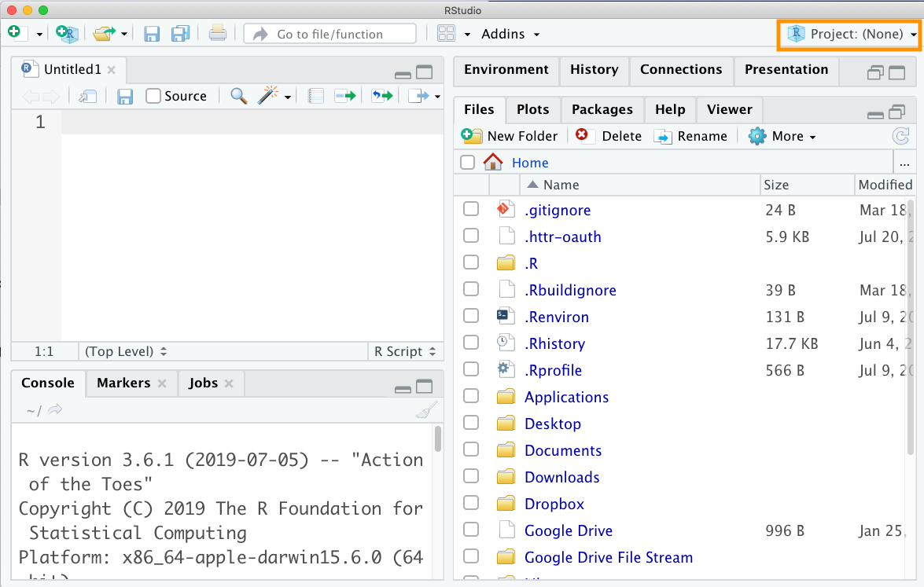
Task: Switch to the Viewer tab
Action: (x=730, y=109)
